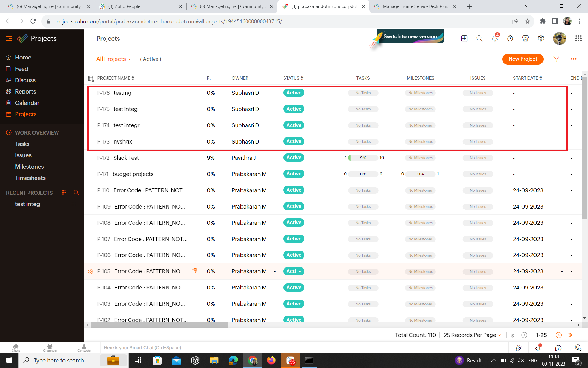
Task: Click the quick add plus icon
Action: point(464,38)
